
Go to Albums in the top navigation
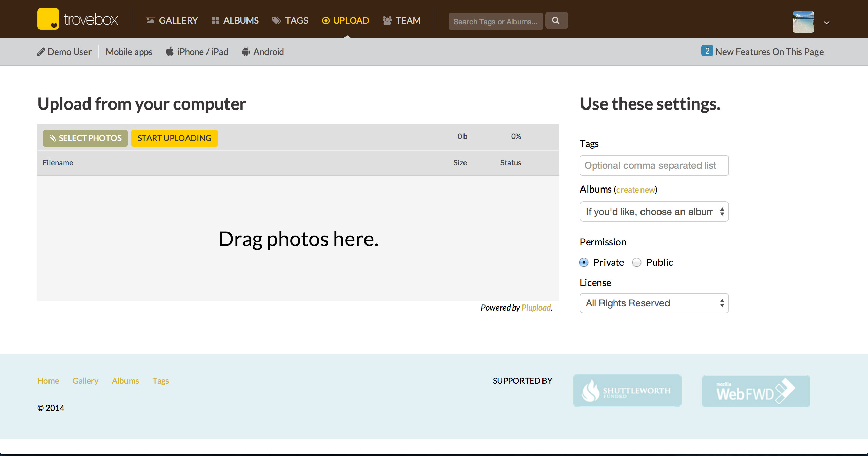pos(235,21)
